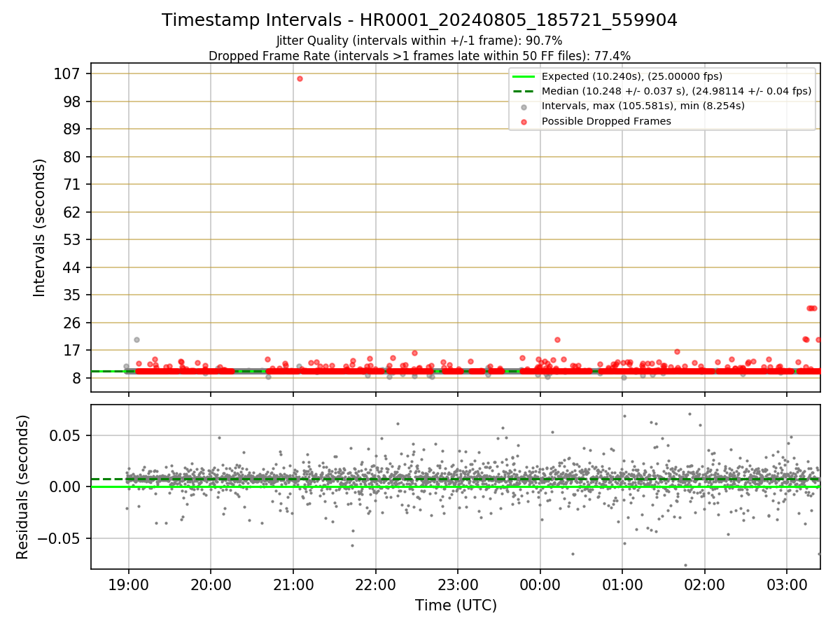
Task: Click the '01:00' x-axis tick label
Action: 622,584
